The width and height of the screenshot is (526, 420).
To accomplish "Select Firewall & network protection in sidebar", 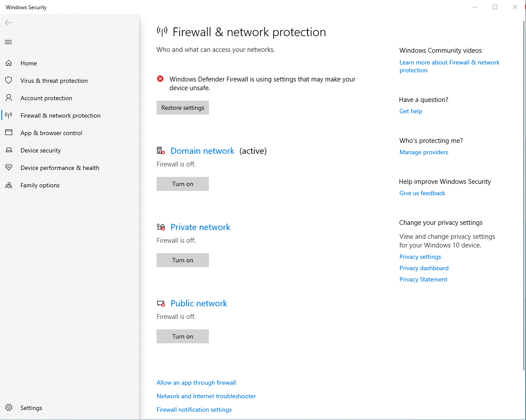I will pos(61,115).
